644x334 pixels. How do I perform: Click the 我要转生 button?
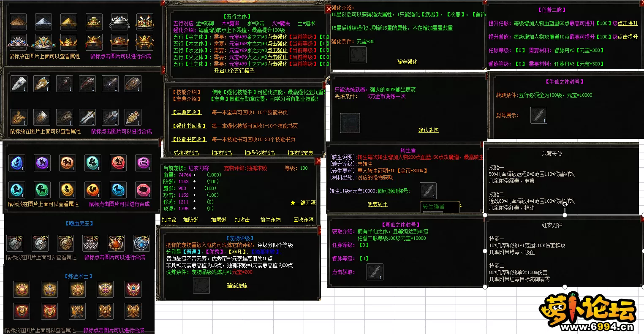click(x=378, y=204)
